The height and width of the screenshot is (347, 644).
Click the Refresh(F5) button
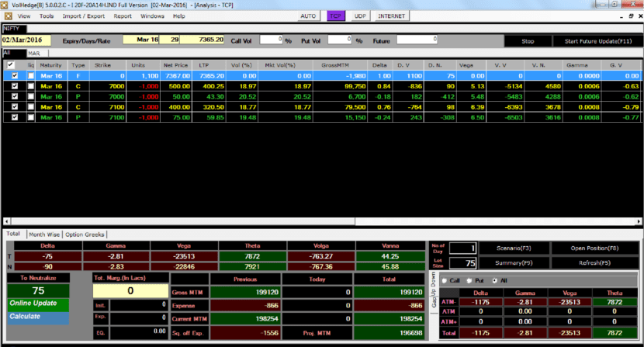click(594, 262)
